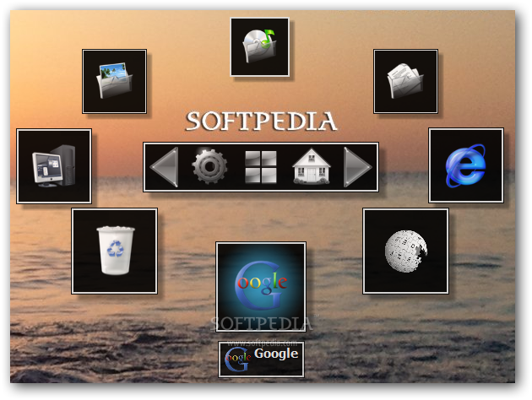Open the Music folder tile

click(260, 47)
